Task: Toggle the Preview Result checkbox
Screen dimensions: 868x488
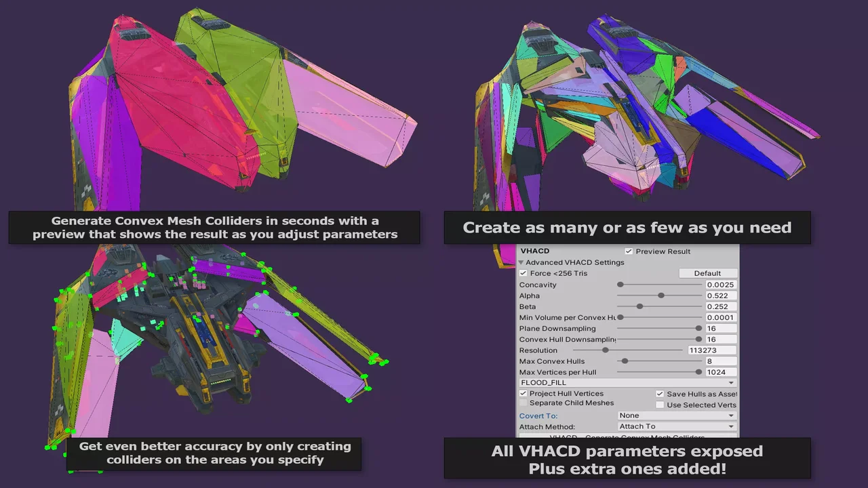Action: (x=629, y=251)
